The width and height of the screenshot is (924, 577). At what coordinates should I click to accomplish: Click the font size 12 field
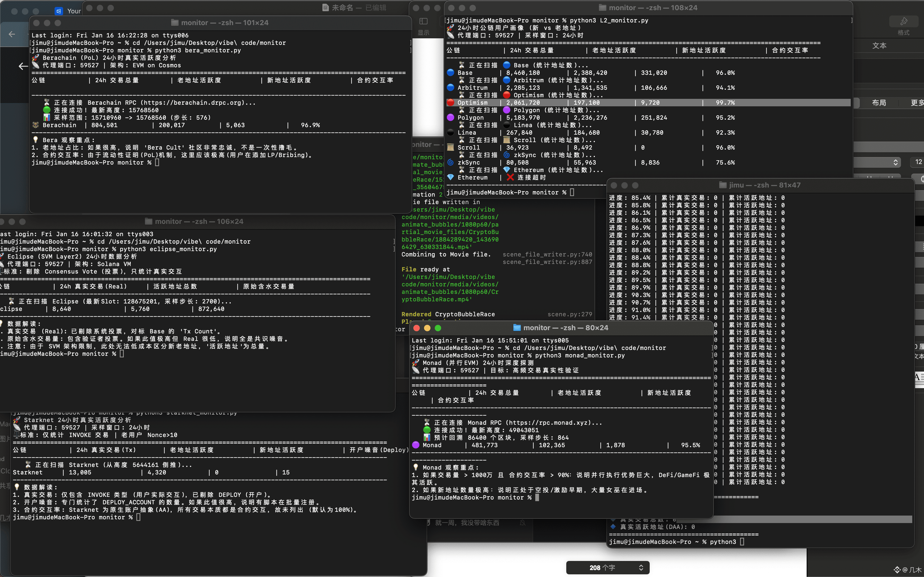click(x=918, y=162)
